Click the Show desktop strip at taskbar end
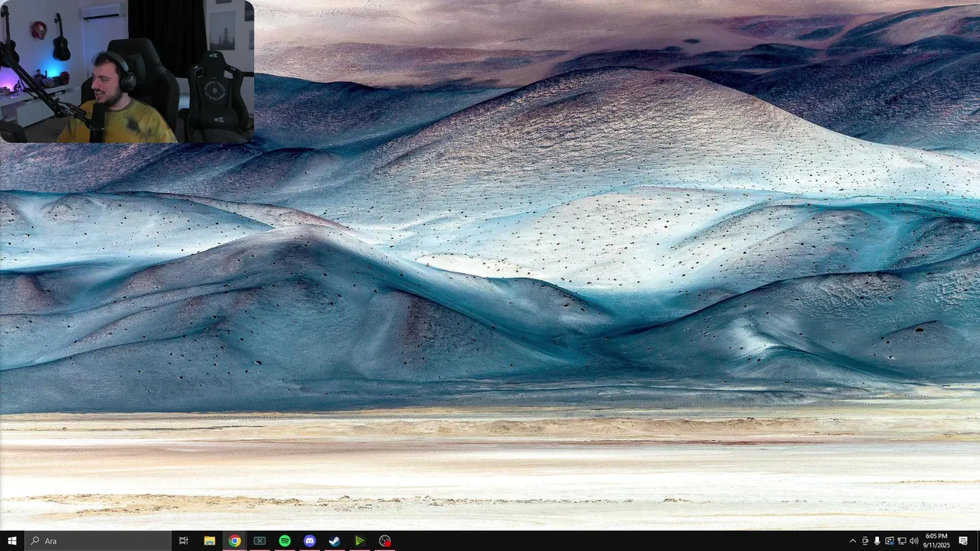Image resolution: width=980 pixels, height=551 pixels. [x=978, y=541]
